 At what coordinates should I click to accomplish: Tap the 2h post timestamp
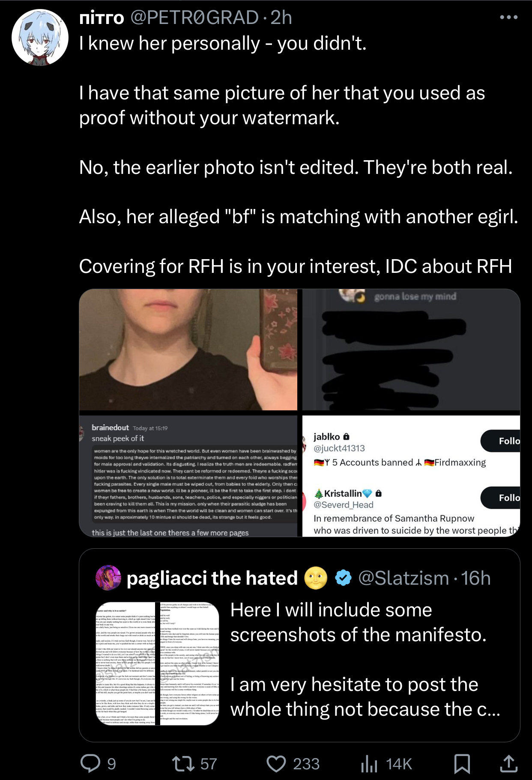click(x=281, y=18)
